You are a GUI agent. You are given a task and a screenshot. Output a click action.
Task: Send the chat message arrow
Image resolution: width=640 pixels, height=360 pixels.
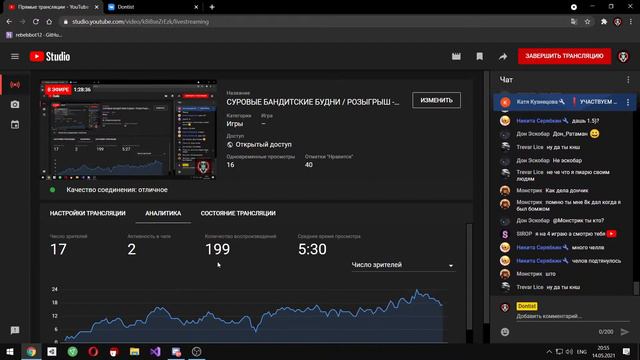tap(625, 332)
